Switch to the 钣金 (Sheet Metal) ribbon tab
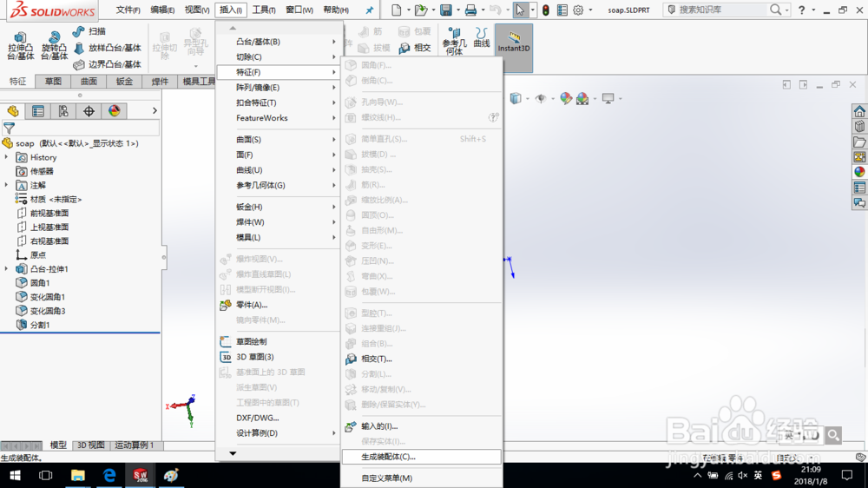The image size is (868, 488). 124,82
